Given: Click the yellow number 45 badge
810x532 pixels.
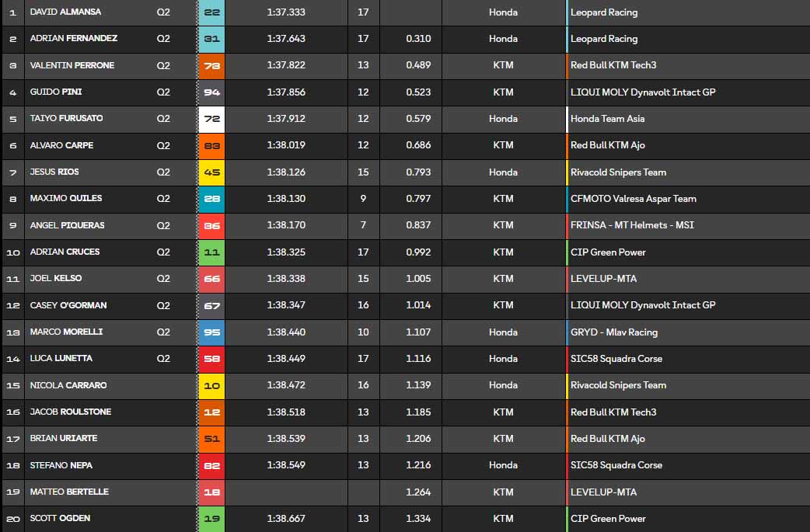Looking at the screenshot, I should [x=211, y=172].
